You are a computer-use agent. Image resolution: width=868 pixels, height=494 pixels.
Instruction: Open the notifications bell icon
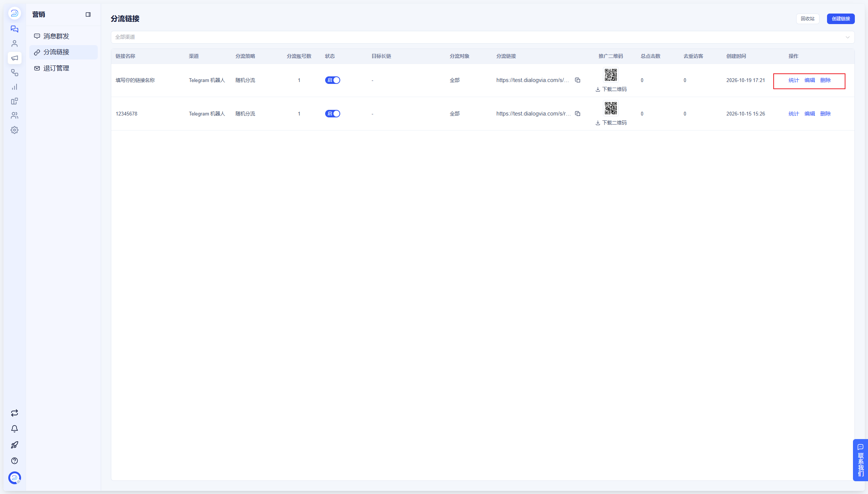coord(14,429)
